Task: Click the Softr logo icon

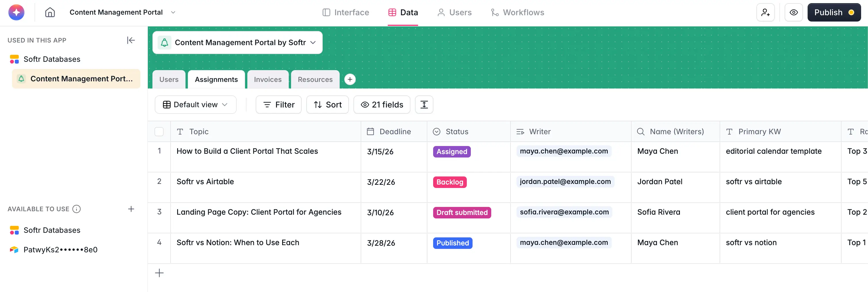Action: pyautogui.click(x=16, y=12)
